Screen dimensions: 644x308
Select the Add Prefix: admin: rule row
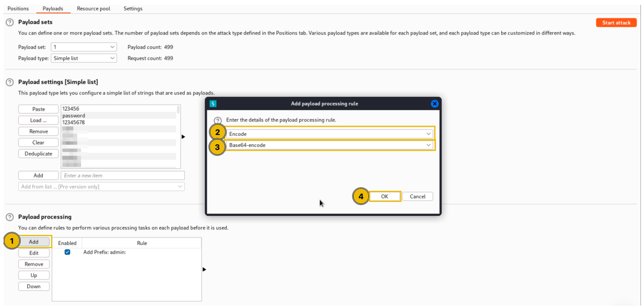click(x=127, y=252)
